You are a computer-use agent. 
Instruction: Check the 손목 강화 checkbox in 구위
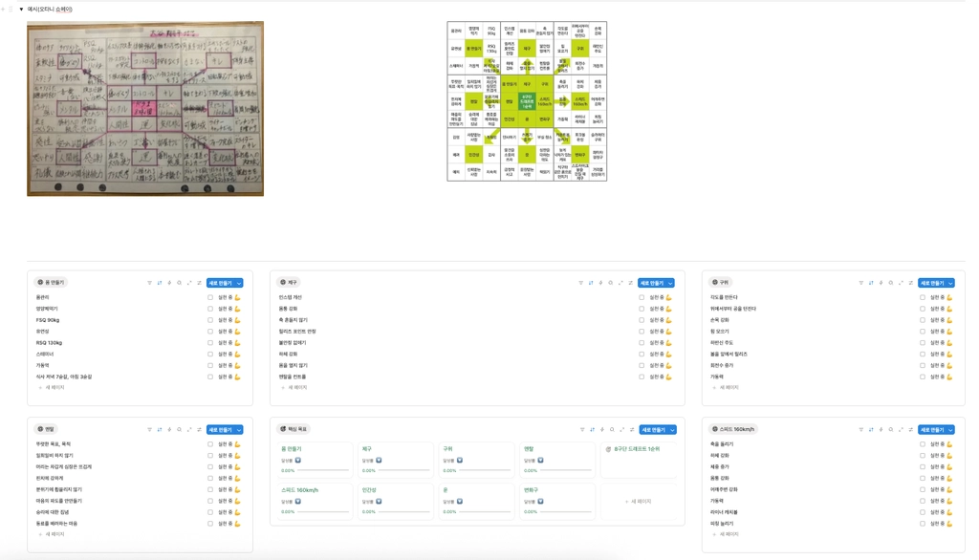923,320
